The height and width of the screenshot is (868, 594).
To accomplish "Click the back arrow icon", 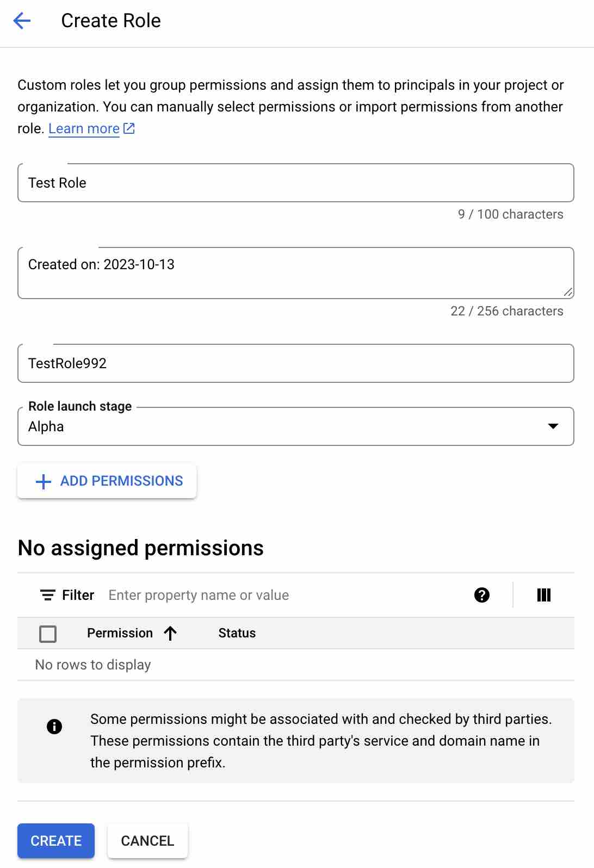I will (x=22, y=21).
